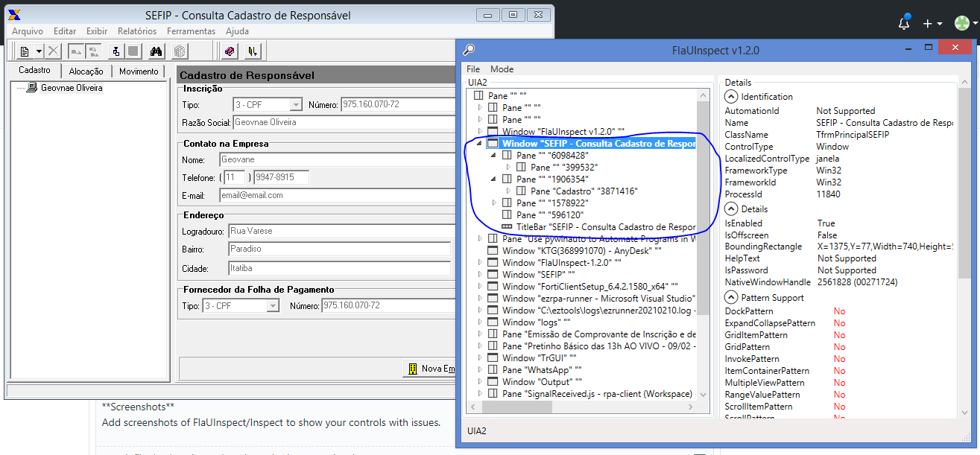Click the telephone area code field with 11
Image resolution: width=980 pixels, height=455 pixels.
pos(235,178)
